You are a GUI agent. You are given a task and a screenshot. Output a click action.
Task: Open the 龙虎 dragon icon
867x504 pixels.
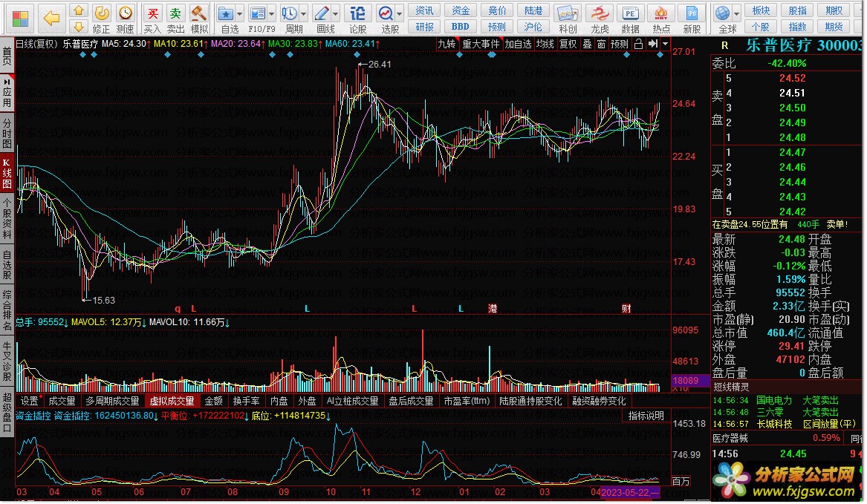pyautogui.click(x=600, y=13)
